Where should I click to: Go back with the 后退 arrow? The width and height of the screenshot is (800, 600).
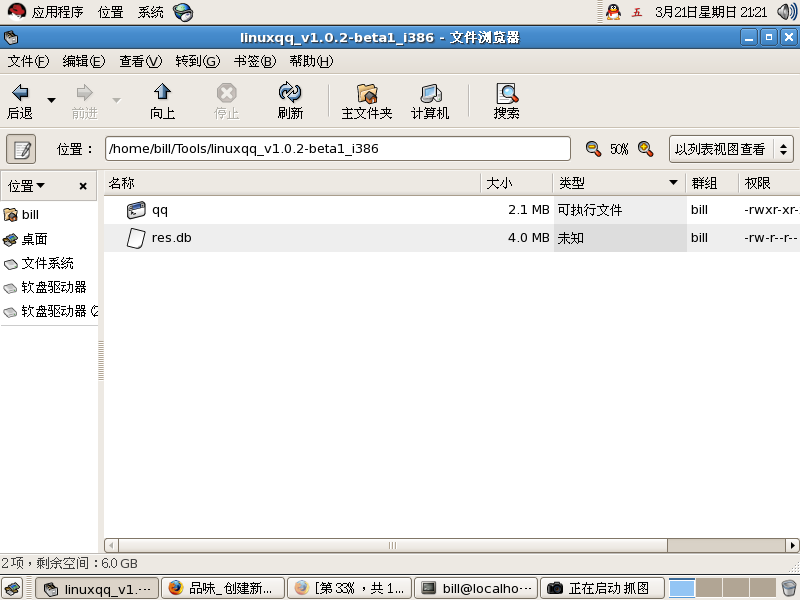click(20, 101)
